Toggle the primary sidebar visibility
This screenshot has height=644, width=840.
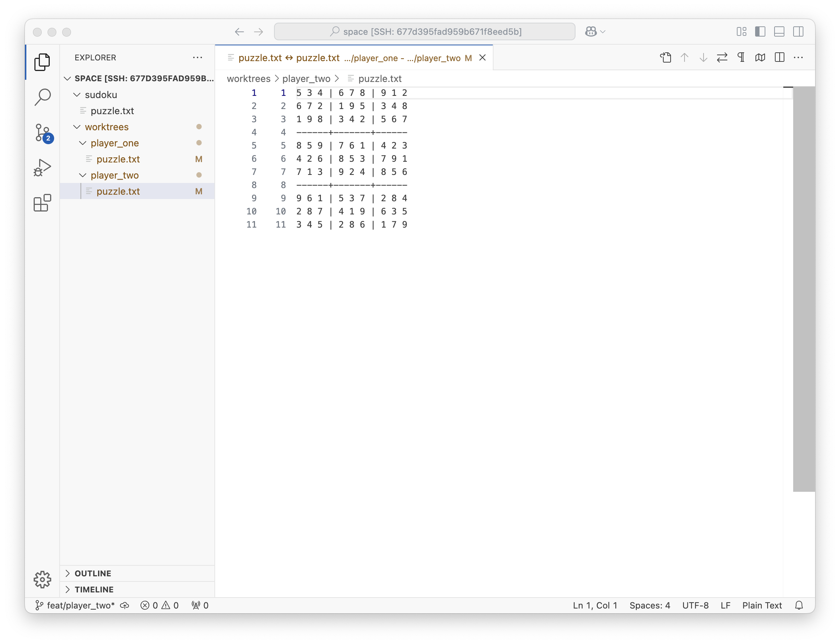pos(760,31)
